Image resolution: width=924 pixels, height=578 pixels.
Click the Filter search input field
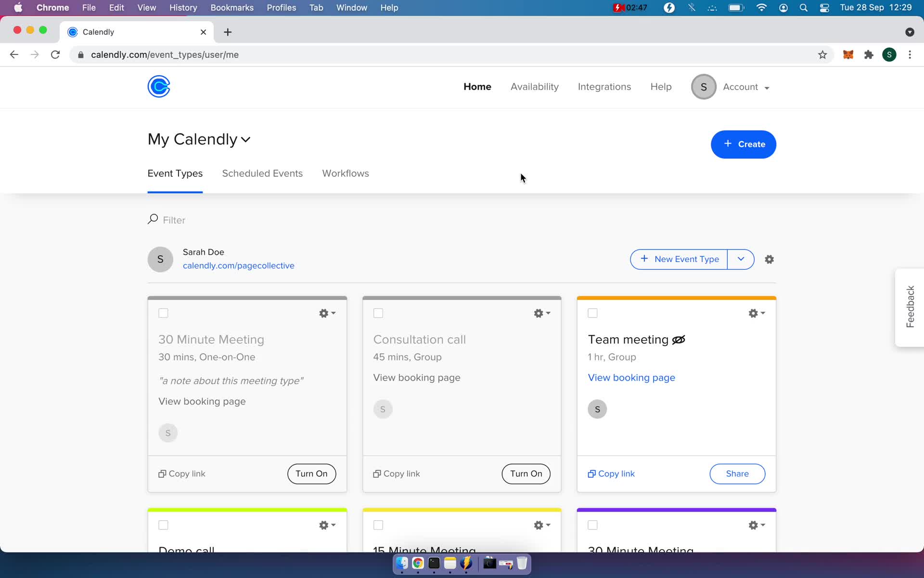174,220
